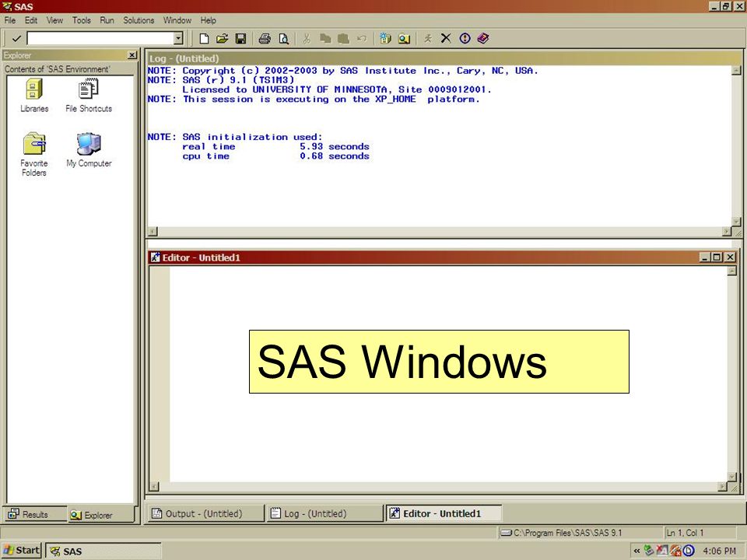Click the Copy icon in the toolbar
747x560 pixels.
point(325,39)
